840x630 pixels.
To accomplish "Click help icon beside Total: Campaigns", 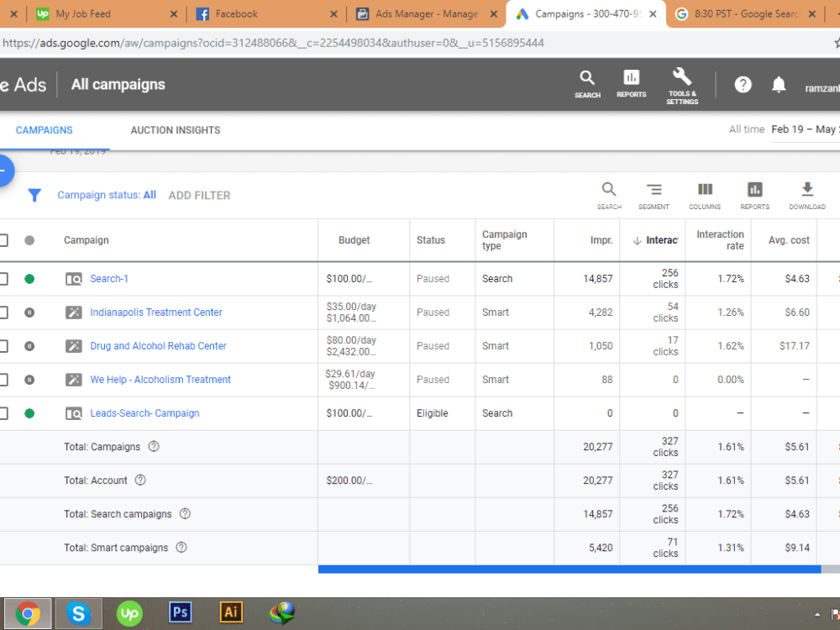I will 154,446.
